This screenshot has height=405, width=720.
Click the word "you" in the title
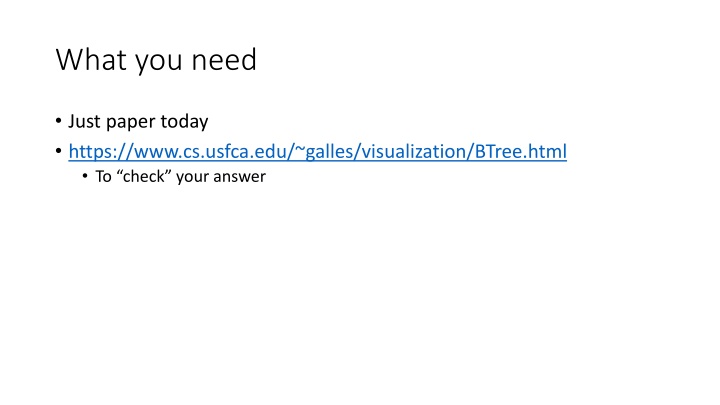point(158,62)
